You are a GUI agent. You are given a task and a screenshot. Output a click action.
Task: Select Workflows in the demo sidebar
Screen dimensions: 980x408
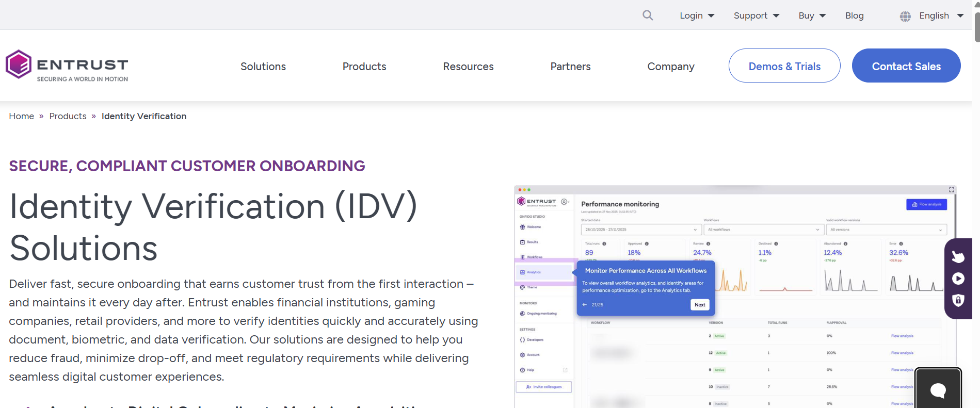click(532, 257)
